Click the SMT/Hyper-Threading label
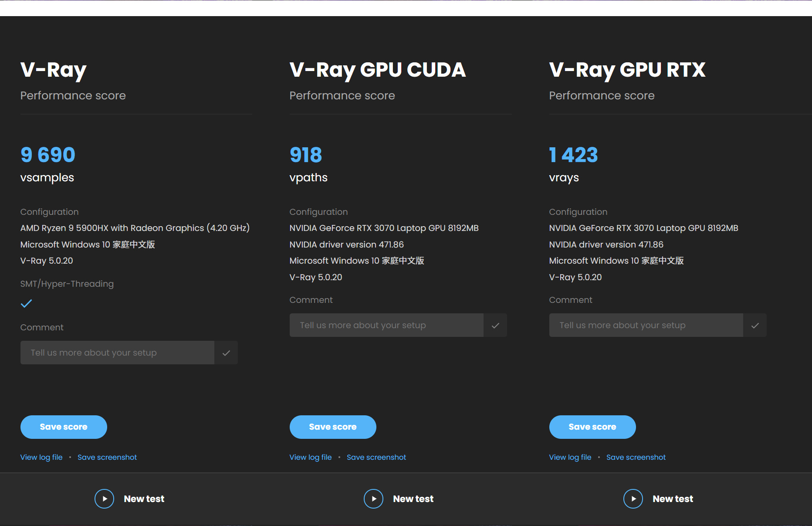The width and height of the screenshot is (812, 526). pyautogui.click(x=67, y=284)
